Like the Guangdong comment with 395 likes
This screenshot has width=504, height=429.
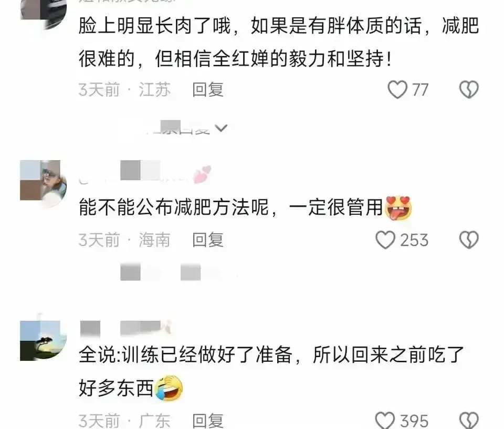tap(385, 420)
